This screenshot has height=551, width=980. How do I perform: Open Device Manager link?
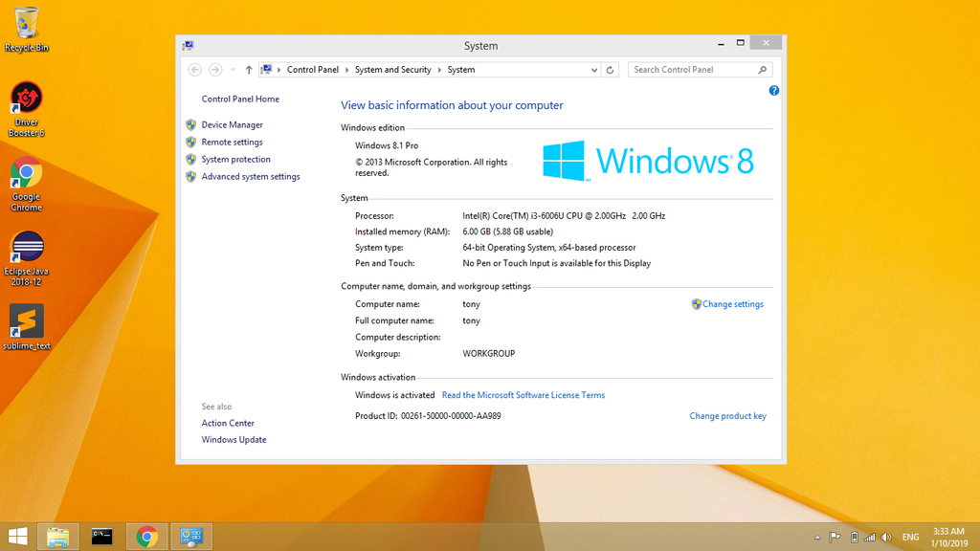232,125
